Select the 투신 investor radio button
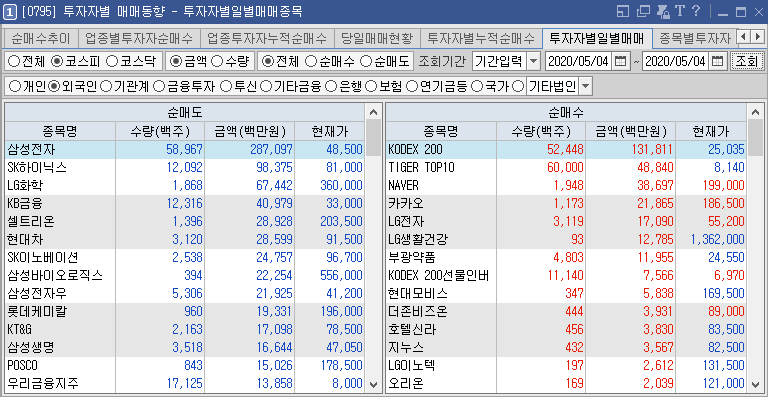Screen dimensions: 768x397 point(226,87)
